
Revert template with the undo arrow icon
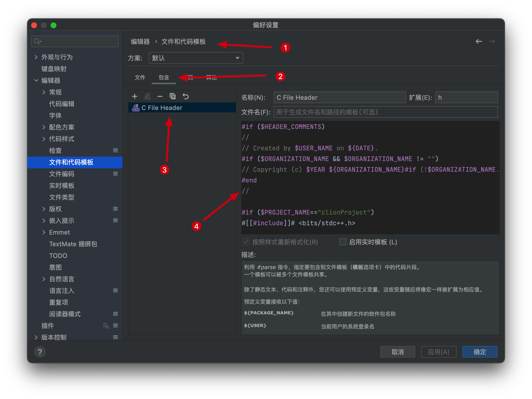coord(186,96)
